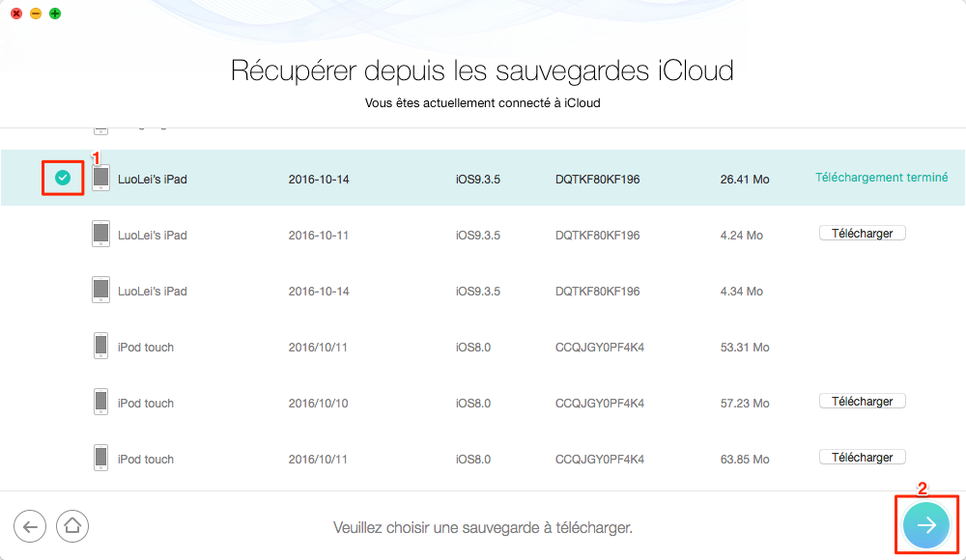Image resolution: width=966 pixels, height=560 pixels.
Task: Click Télécharger for the 63.85 Mo iPod backup
Action: [x=862, y=457]
